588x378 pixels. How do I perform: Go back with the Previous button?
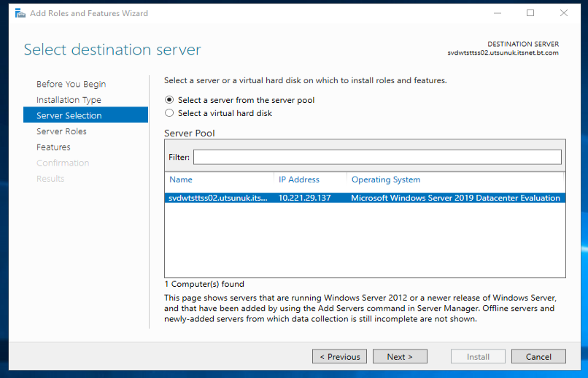[x=339, y=357]
